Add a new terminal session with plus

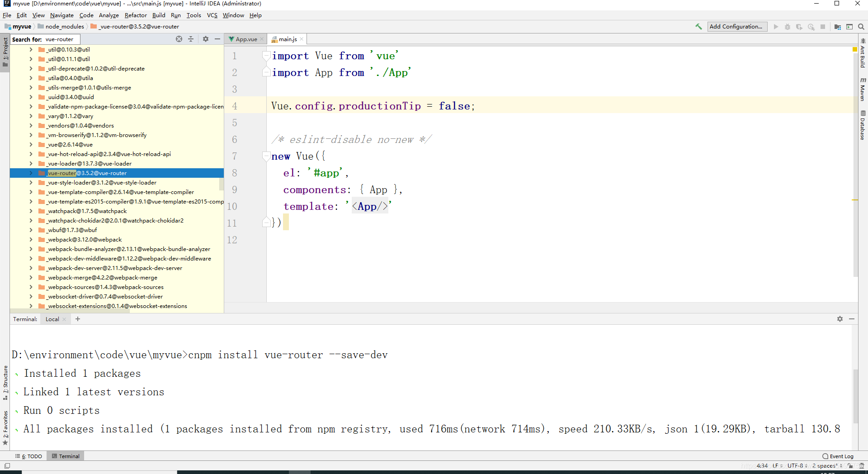click(x=78, y=319)
